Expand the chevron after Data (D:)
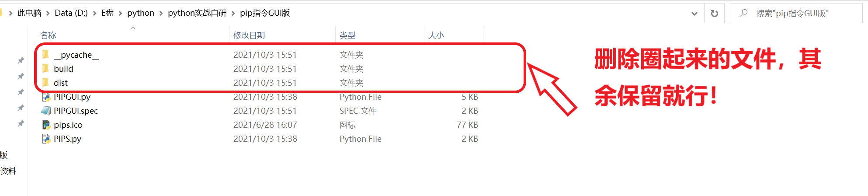The image size is (868, 196). pos(94,13)
